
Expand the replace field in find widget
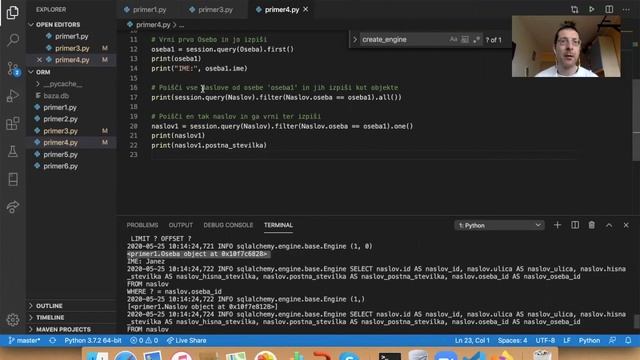click(355, 40)
